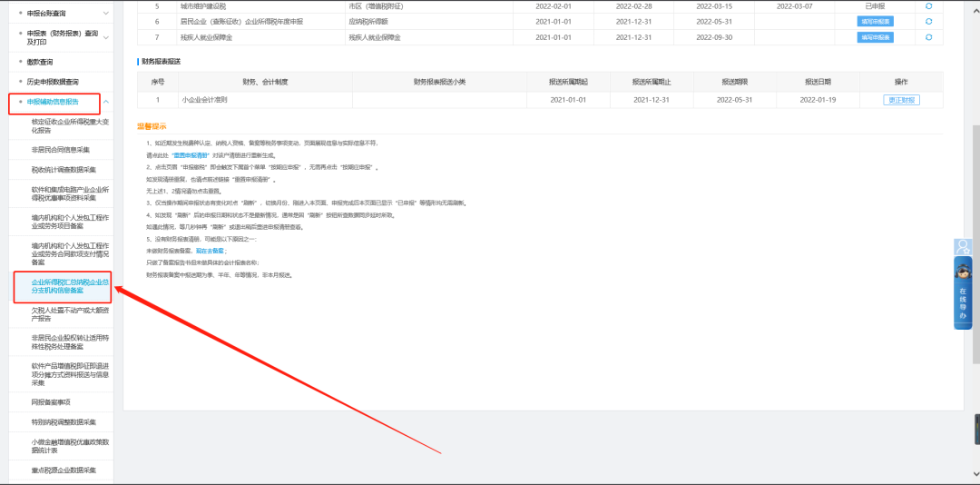980x485 pixels.
Task: Click refresh icon for 居民企业所得税年度申报 row
Action: tap(929, 21)
